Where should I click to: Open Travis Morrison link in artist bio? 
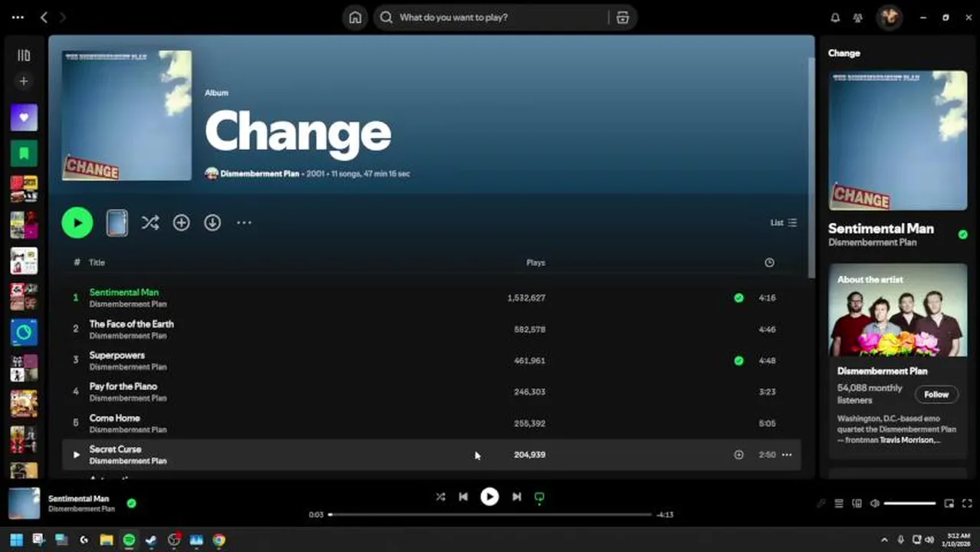click(907, 440)
